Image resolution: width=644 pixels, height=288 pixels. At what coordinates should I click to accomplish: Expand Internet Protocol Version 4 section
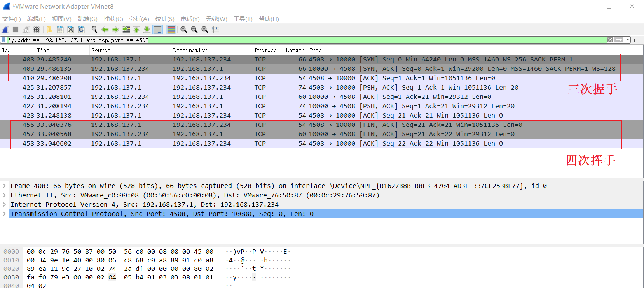[x=4, y=205]
